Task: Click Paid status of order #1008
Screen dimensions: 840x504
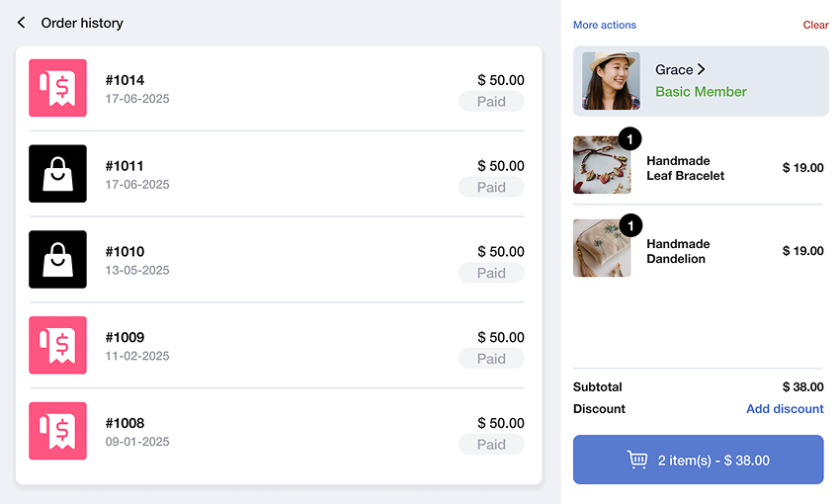Action: coord(491,444)
